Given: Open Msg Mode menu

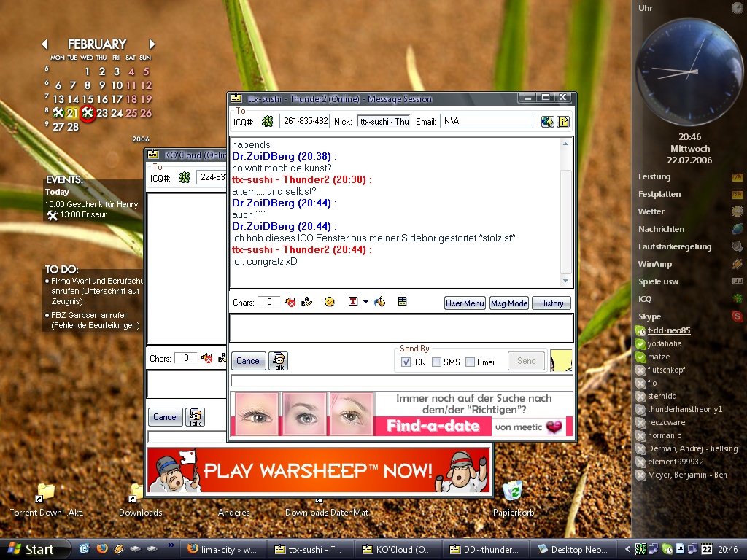Looking at the screenshot, I should point(508,303).
